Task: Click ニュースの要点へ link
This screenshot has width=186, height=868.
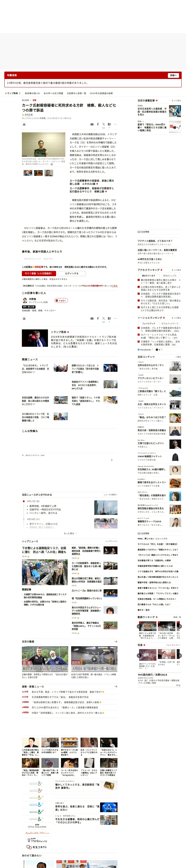Action: pyautogui.click(x=110, y=495)
